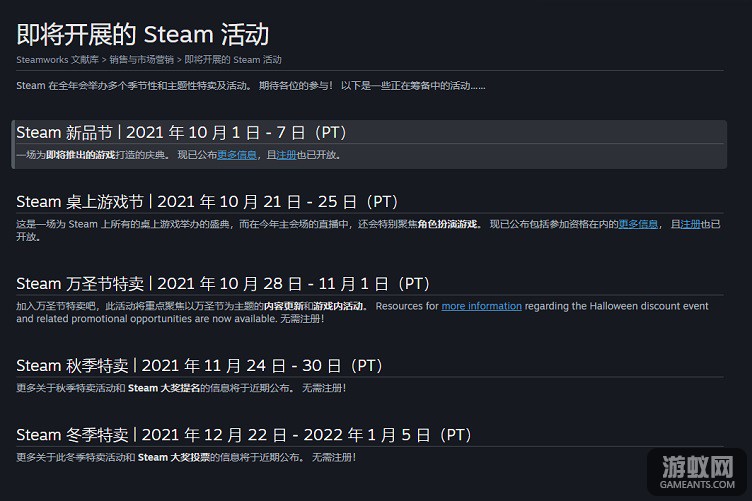
Task: Go to 销售与市场营销 in the breadcrumb
Action: pos(141,60)
